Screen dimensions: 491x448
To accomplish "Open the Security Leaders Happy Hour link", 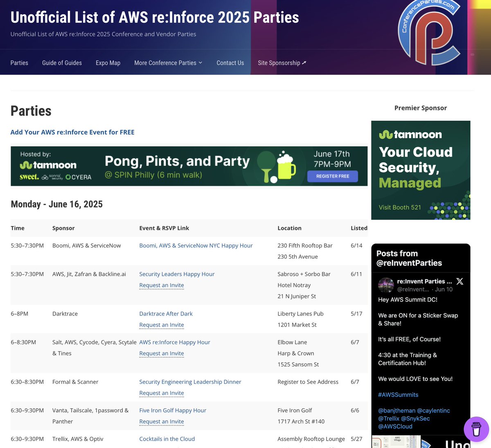I will pyautogui.click(x=177, y=274).
